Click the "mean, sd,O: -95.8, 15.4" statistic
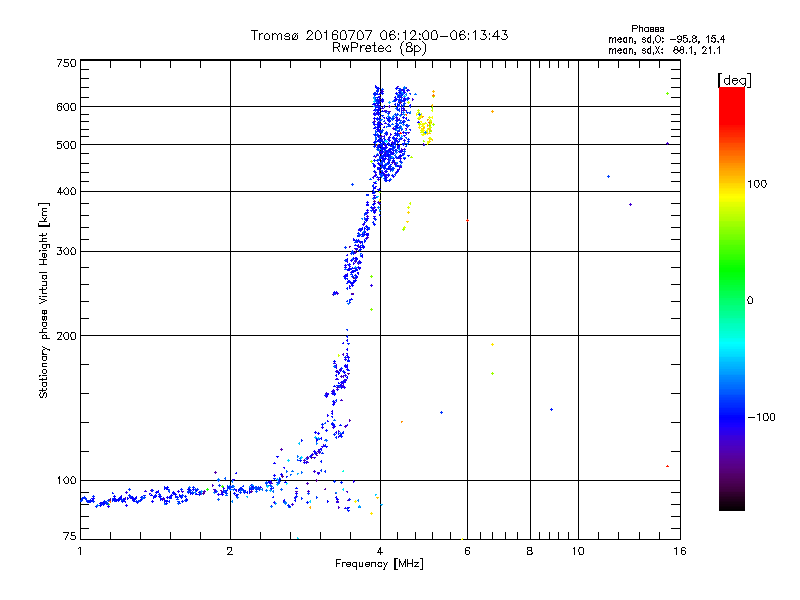Viewport: 800px width, 600px height. pyautogui.click(x=666, y=39)
